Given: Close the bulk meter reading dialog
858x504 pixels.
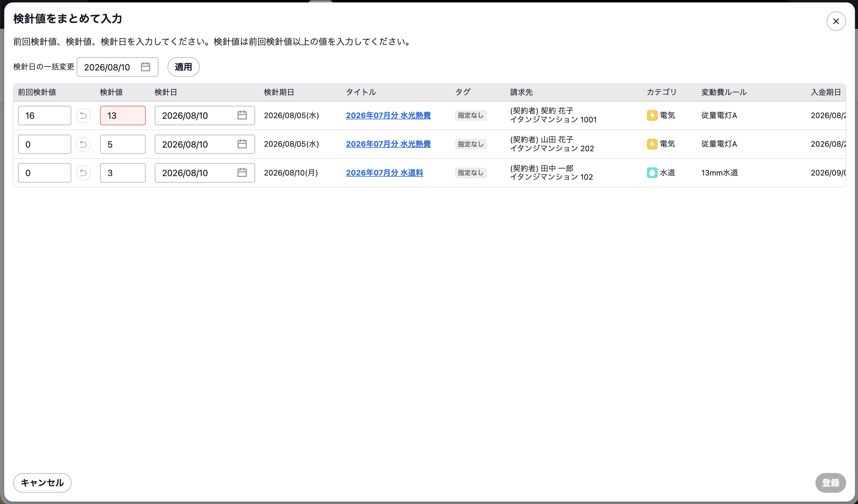Looking at the screenshot, I should pyautogui.click(x=836, y=21).
